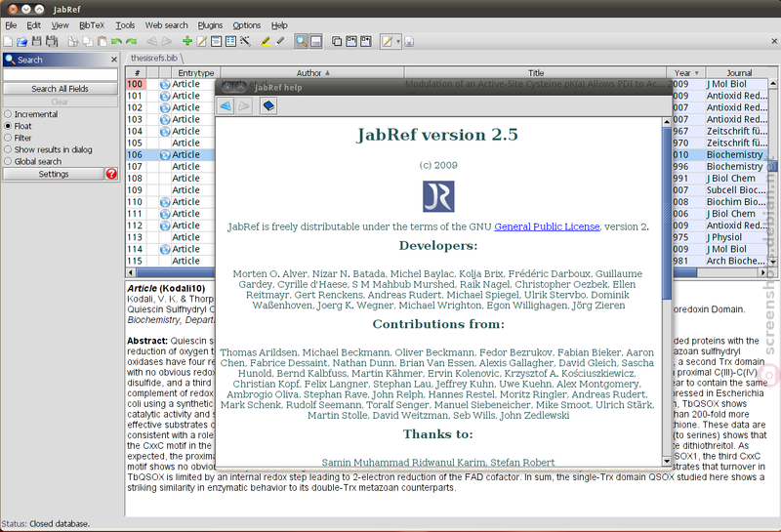This screenshot has height=532, width=781.
Task: Select the Incremental search mode
Action: click(31, 114)
